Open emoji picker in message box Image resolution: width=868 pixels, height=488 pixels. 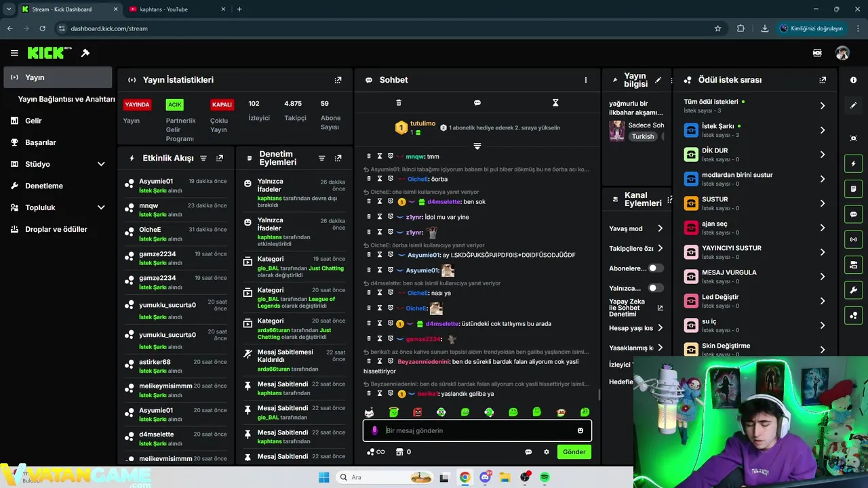click(x=580, y=430)
